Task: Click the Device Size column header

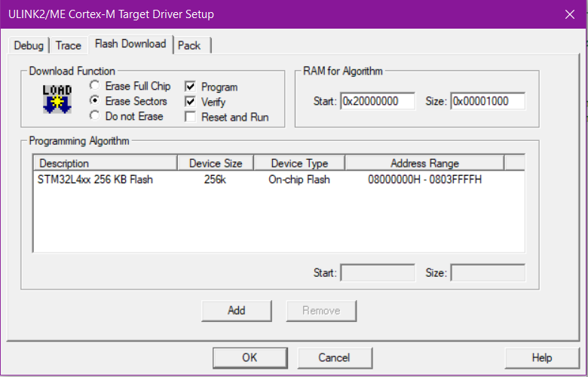Action: (x=216, y=163)
